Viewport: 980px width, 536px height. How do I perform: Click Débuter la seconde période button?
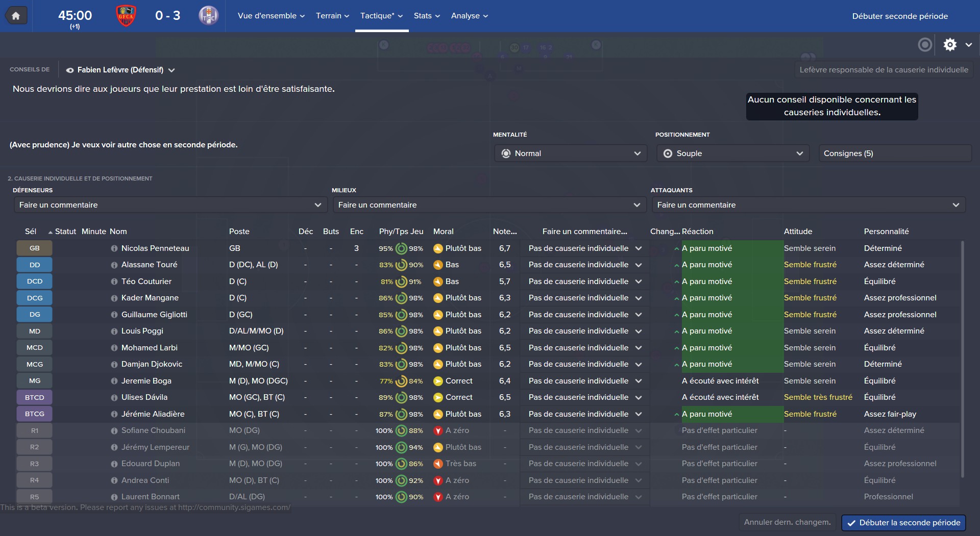coord(903,523)
